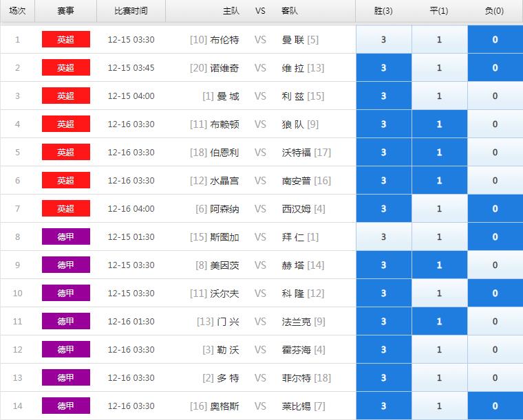Click match 8 time 12-15 01:30
Image resolution: width=523 pixels, height=420 pixels.
(x=131, y=237)
